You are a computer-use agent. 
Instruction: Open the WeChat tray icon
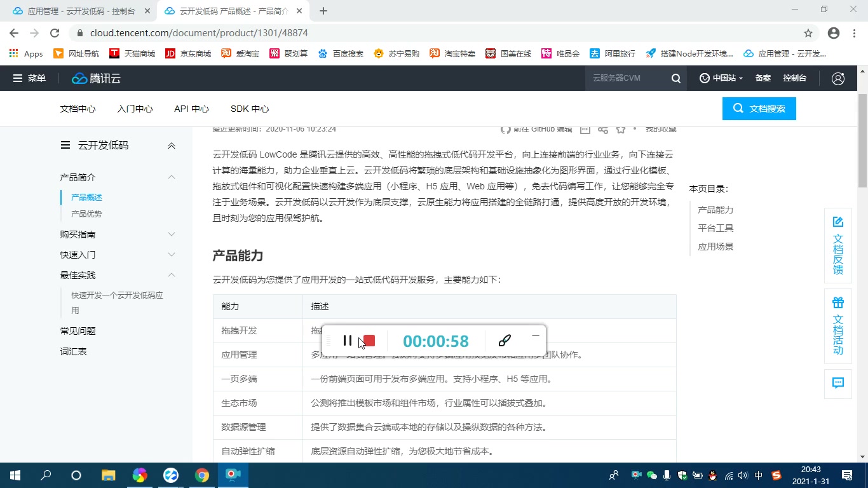tap(651, 475)
